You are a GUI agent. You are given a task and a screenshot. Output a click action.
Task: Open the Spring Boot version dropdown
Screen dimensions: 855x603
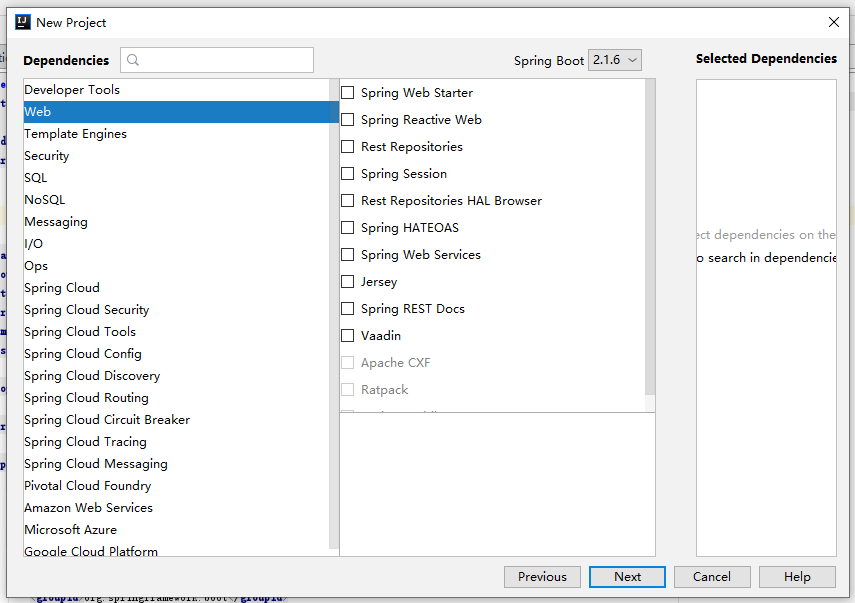pyautogui.click(x=615, y=60)
